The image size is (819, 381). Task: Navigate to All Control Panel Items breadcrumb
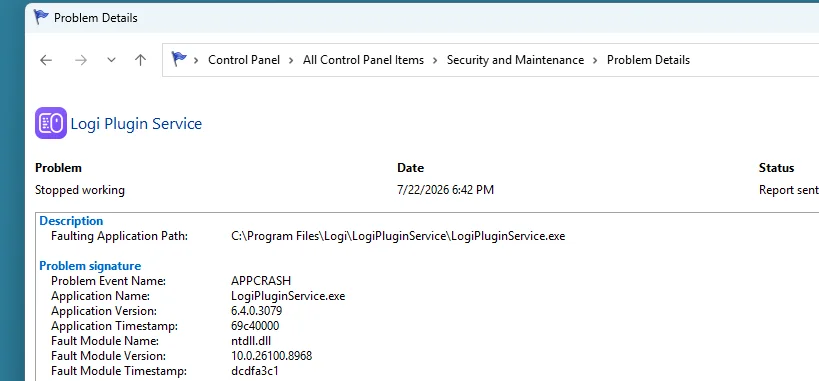[364, 60]
